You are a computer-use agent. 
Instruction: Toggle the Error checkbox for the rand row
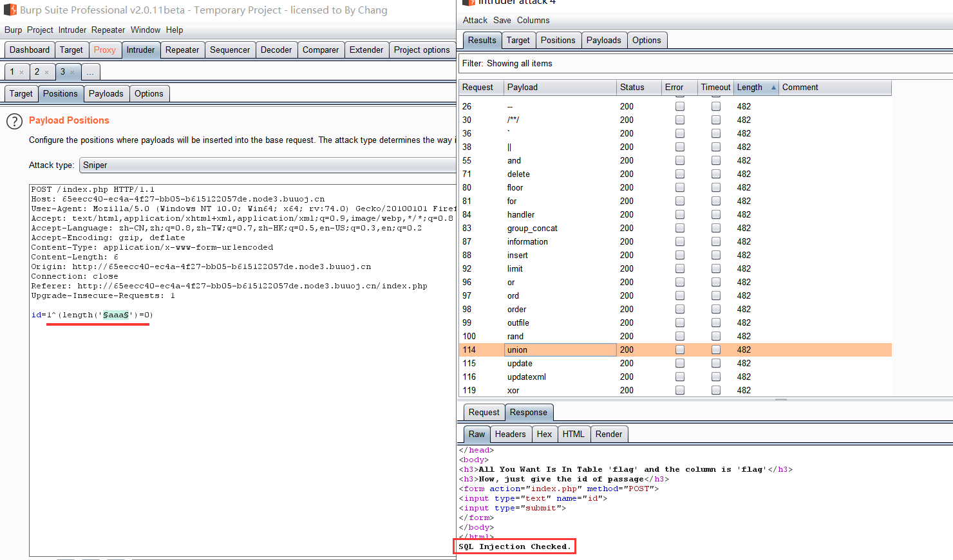680,336
